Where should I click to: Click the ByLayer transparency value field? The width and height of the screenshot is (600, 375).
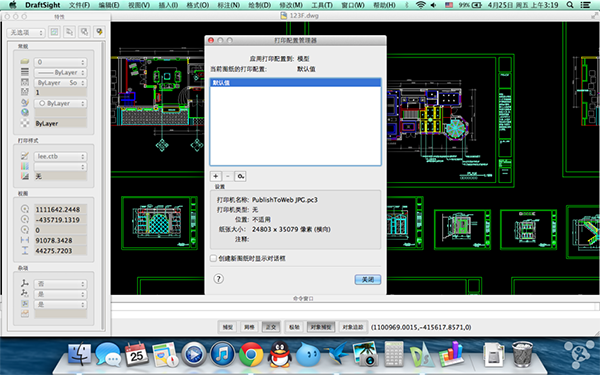(60, 124)
